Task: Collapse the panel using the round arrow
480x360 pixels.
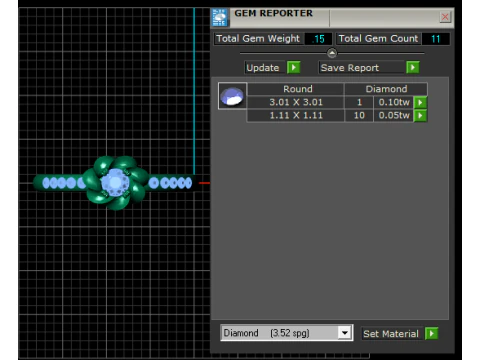Action: point(332,53)
